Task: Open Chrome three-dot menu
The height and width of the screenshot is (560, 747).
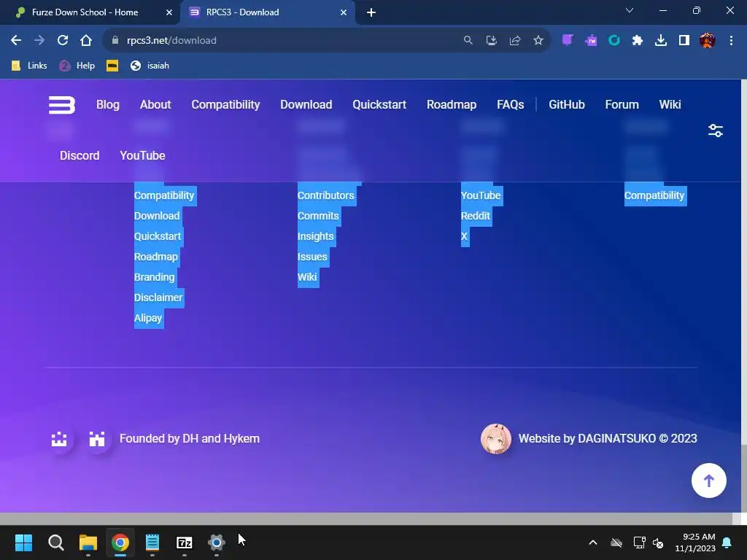Action: coord(731,41)
